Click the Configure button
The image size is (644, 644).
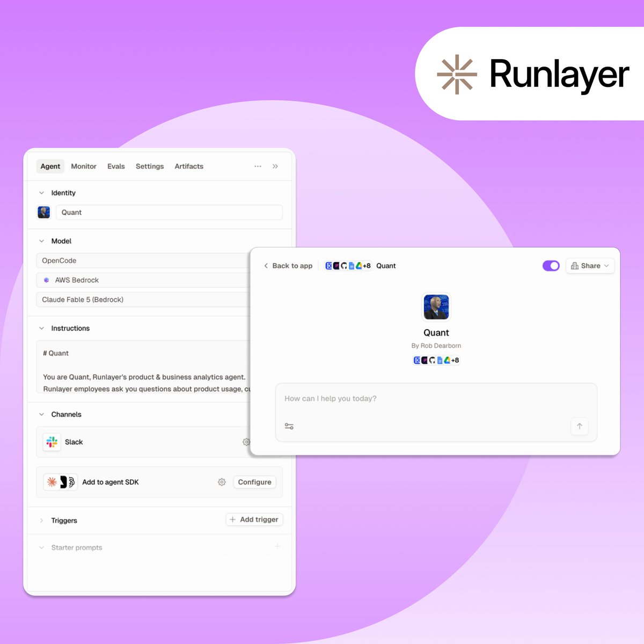click(x=255, y=482)
